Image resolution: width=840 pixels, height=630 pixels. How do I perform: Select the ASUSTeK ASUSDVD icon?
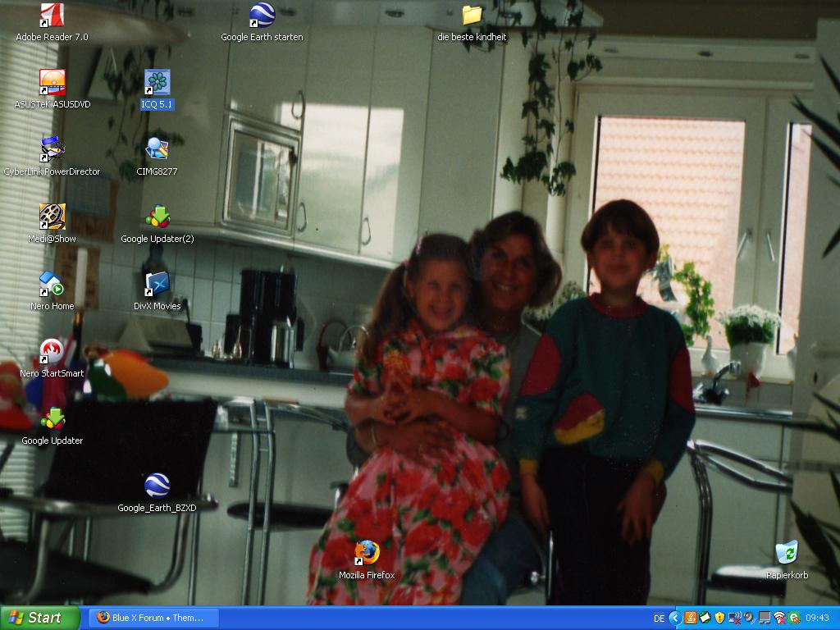52,83
